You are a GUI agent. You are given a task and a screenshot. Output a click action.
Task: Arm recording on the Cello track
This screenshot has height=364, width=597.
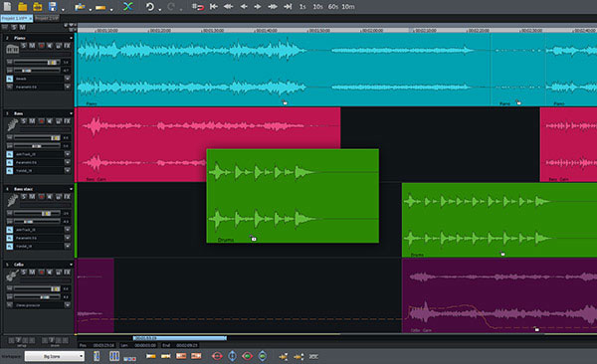click(x=41, y=273)
